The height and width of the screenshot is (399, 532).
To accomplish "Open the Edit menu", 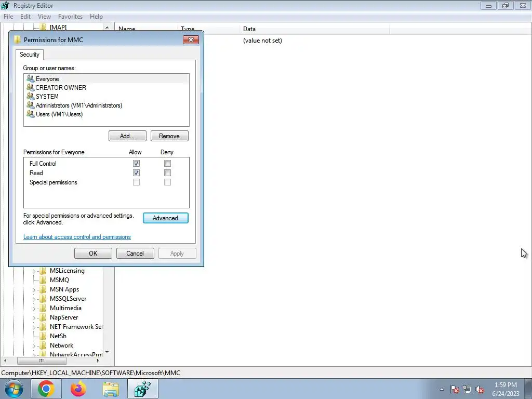I will click(25, 16).
